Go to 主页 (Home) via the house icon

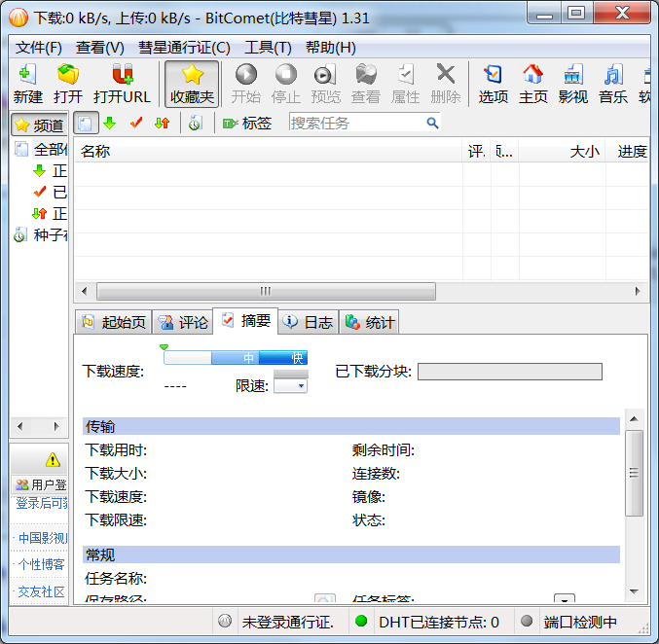(x=532, y=76)
